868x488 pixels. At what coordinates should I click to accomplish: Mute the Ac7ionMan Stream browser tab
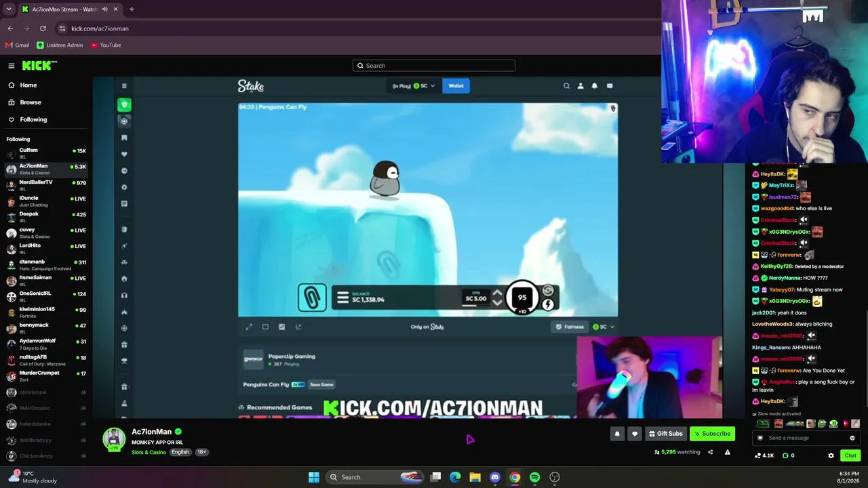point(104,9)
